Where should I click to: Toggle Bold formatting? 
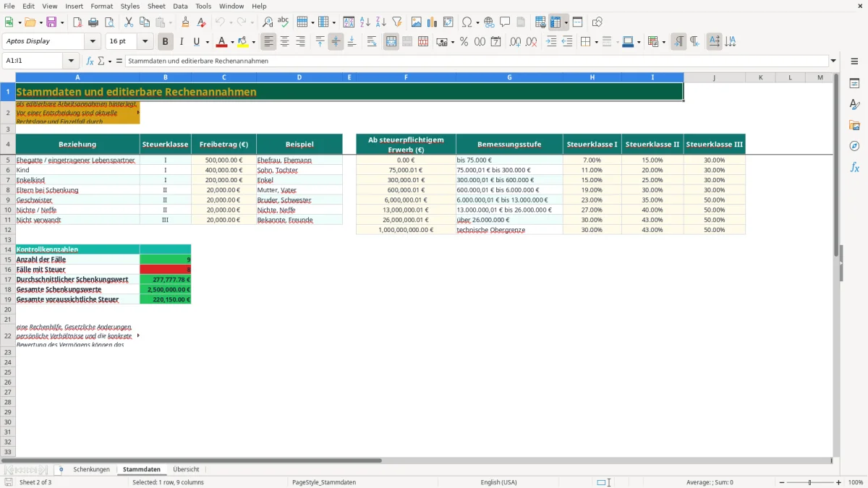166,41
